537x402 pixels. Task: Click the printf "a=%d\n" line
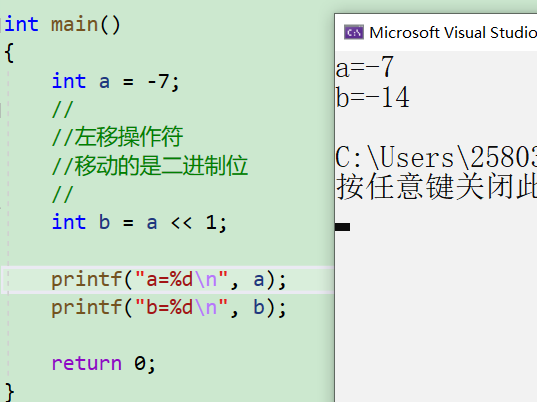(169, 280)
